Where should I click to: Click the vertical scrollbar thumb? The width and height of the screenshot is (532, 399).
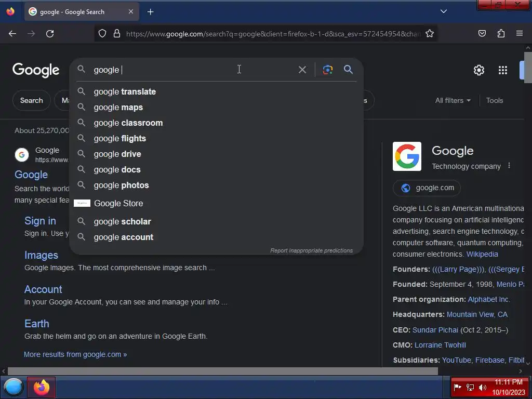point(528,67)
